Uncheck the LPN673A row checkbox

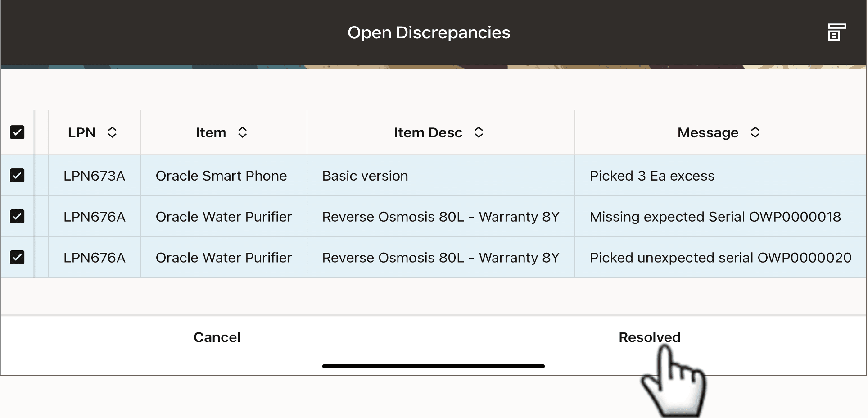click(x=17, y=176)
